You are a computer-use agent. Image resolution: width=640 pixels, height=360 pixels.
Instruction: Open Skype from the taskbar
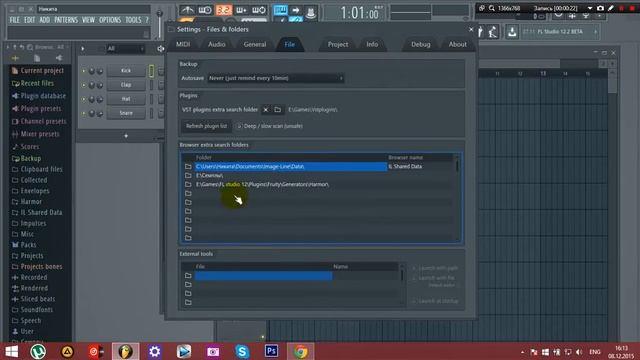pos(242,351)
